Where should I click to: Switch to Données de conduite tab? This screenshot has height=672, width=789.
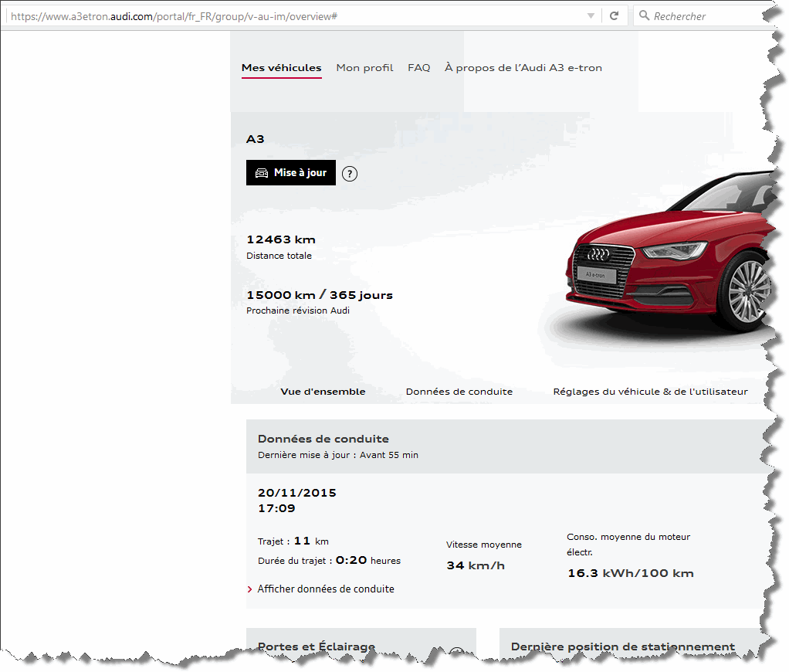pyautogui.click(x=459, y=392)
